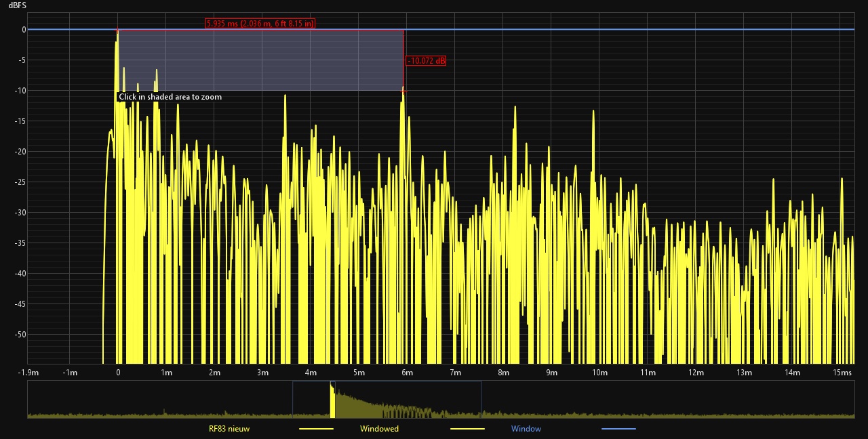
Task: Click the 0 tick on the time axis
Action: (x=118, y=373)
